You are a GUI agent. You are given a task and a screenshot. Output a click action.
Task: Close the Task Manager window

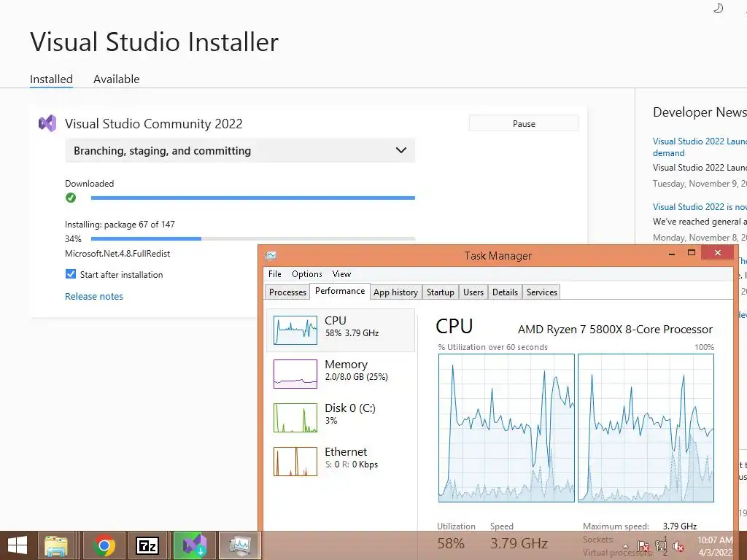[718, 252]
